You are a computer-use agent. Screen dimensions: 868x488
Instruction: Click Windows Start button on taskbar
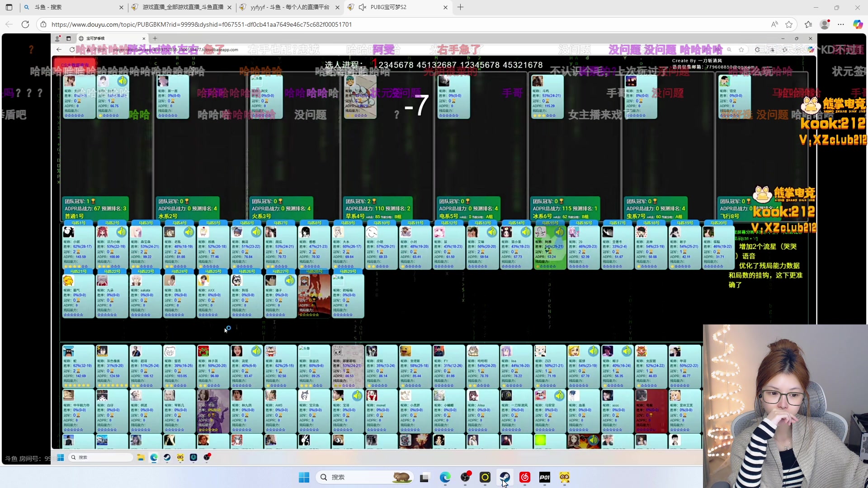[304, 477]
